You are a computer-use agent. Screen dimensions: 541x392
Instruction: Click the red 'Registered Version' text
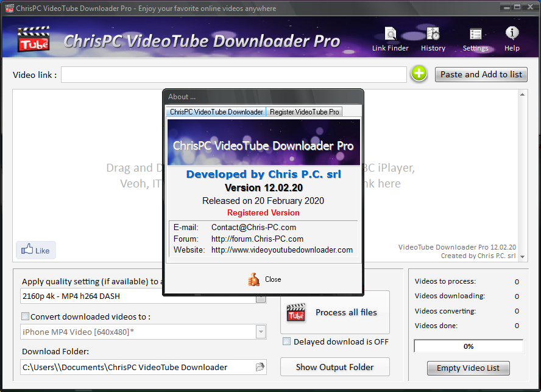click(263, 212)
